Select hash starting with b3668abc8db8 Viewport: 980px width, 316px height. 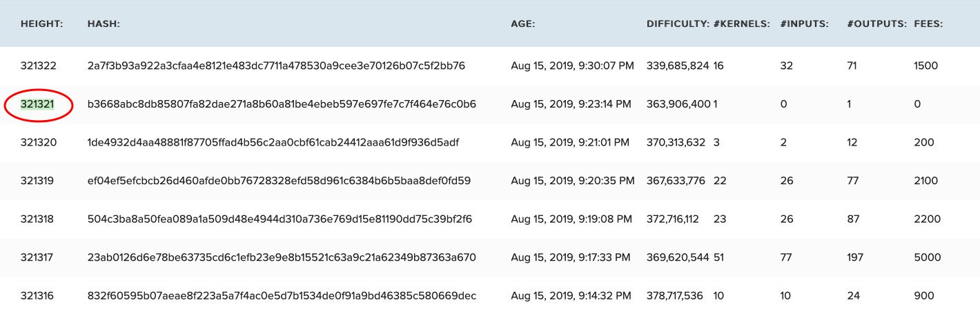282,104
